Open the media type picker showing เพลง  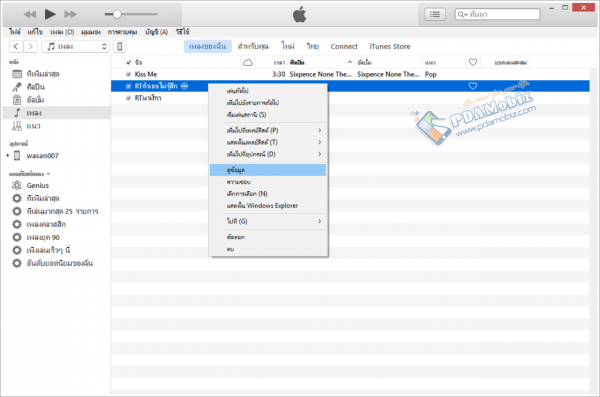75,46
